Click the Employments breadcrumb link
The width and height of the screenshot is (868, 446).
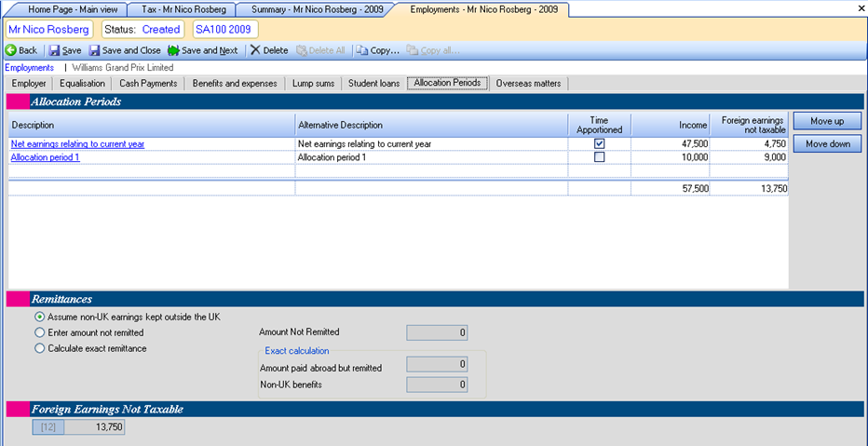pyautogui.click(x=30, y=68)
